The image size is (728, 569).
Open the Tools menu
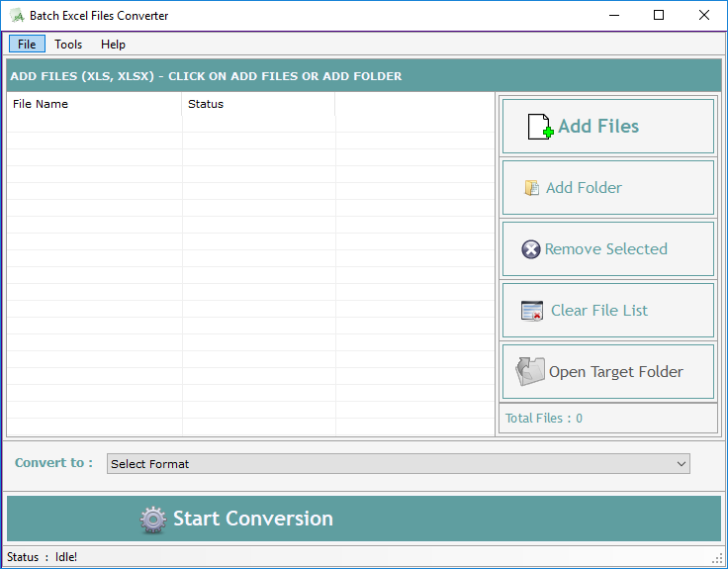pos(68,45)
